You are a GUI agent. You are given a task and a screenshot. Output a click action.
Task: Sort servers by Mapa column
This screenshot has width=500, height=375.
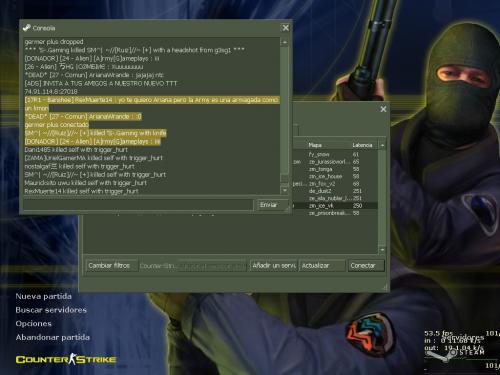[x=315, y=145]
